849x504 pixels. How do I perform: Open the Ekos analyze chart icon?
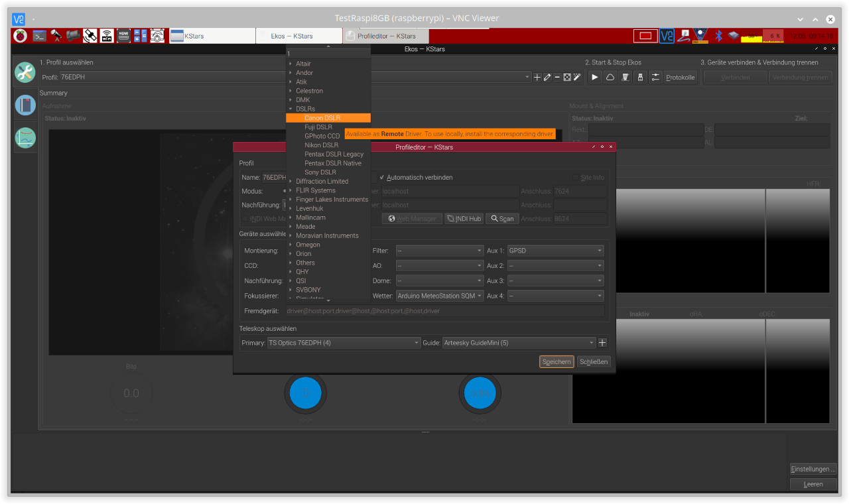click(x=25, y=137)
